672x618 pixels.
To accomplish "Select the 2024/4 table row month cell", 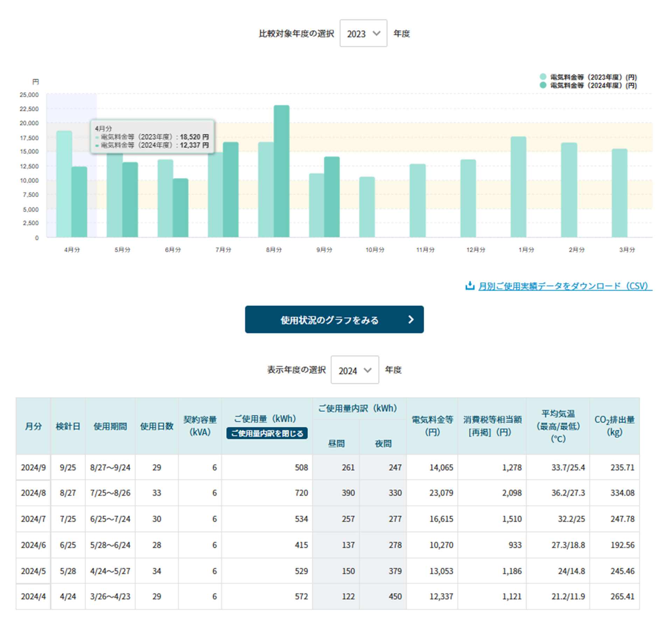I will coord(33,596).
